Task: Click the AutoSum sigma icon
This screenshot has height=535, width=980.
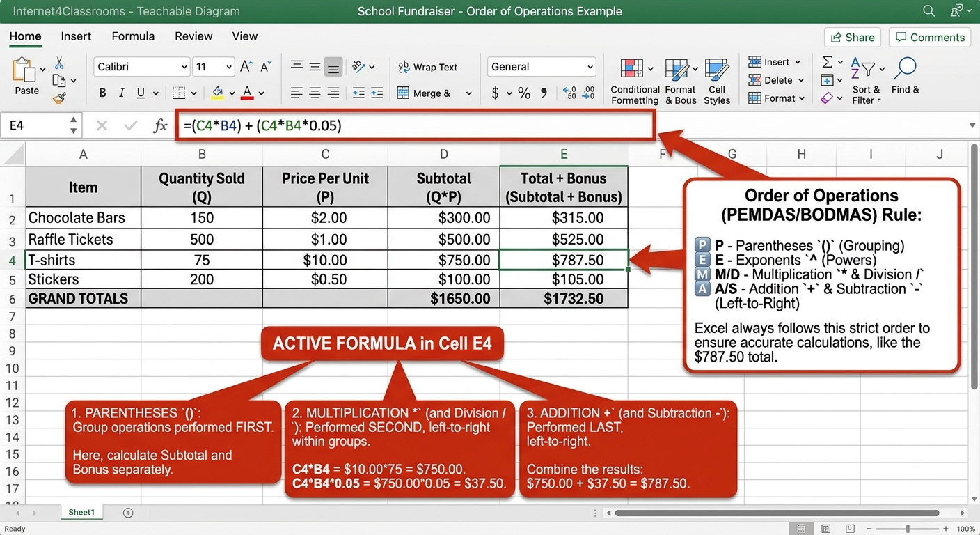Action: pyautogui.click(x=827, y=62)
